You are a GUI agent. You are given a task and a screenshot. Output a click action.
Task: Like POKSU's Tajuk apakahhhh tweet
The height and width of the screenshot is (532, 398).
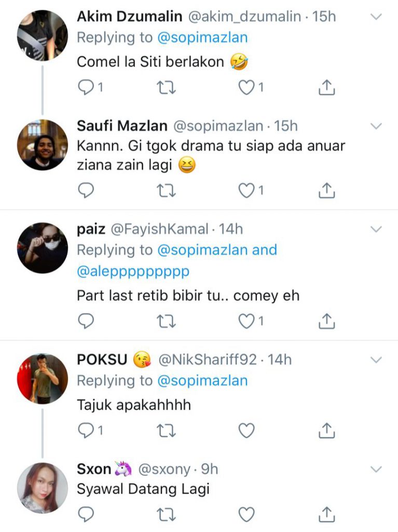[x=246, y=430]
